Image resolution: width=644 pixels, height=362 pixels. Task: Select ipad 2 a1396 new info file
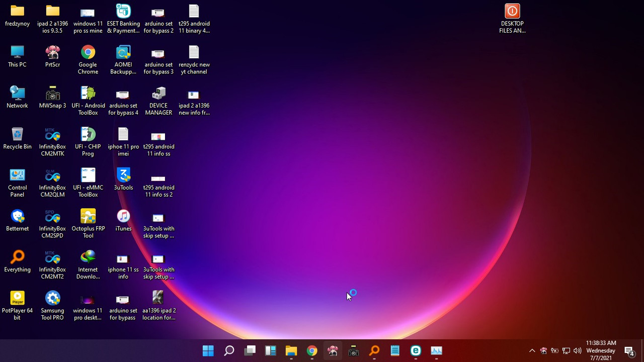click(x=194, y=102)
